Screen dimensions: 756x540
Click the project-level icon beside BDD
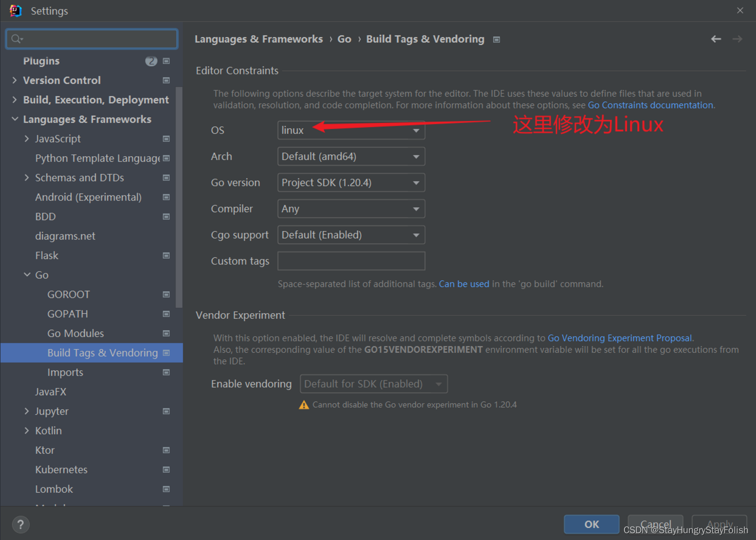tap(166, 216)
